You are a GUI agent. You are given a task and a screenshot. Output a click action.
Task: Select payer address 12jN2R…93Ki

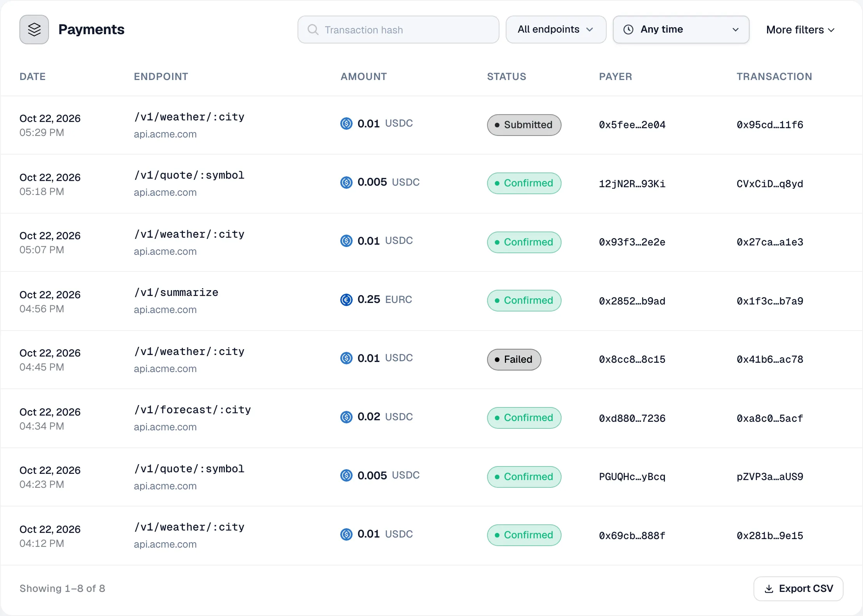click(x=632, y=184)
